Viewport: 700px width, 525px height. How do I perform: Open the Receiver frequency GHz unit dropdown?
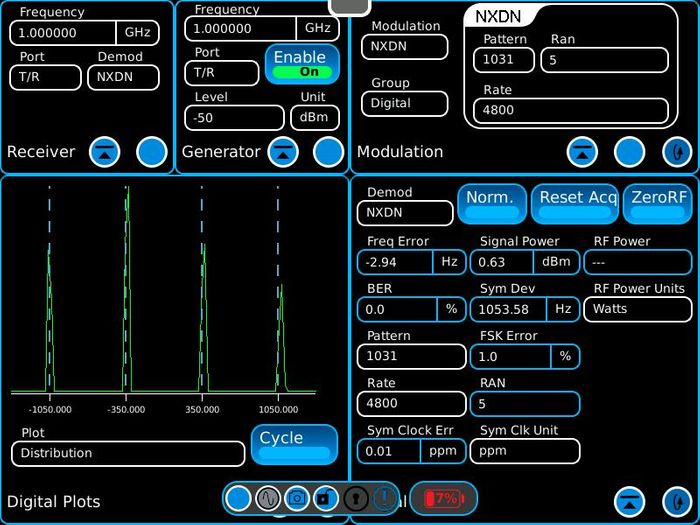(137, 32)
